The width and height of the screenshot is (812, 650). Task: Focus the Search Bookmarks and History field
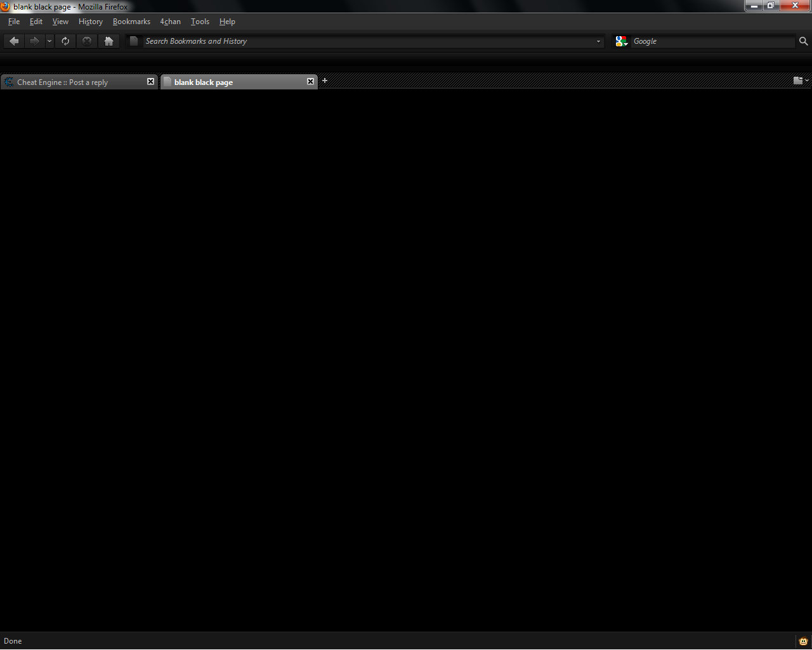368,41
